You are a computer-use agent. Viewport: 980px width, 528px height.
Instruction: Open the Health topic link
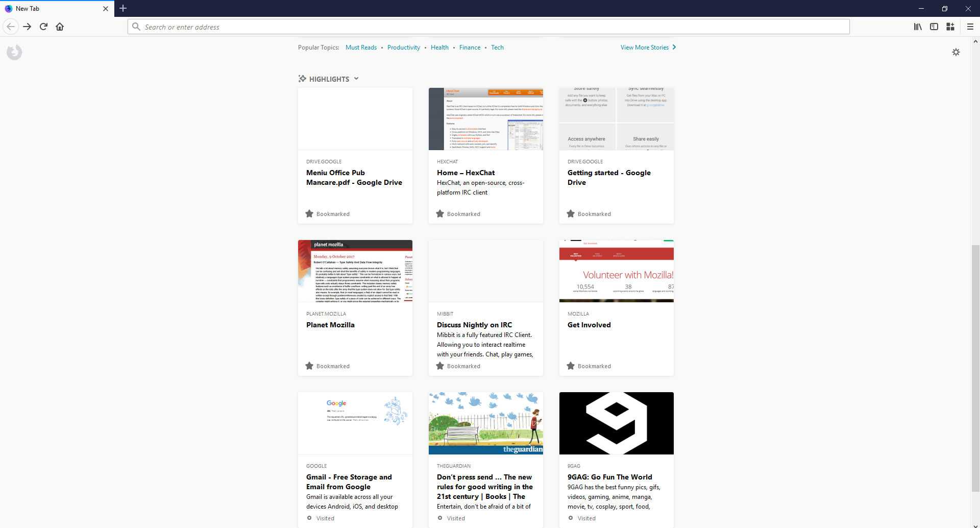(439, 47)
